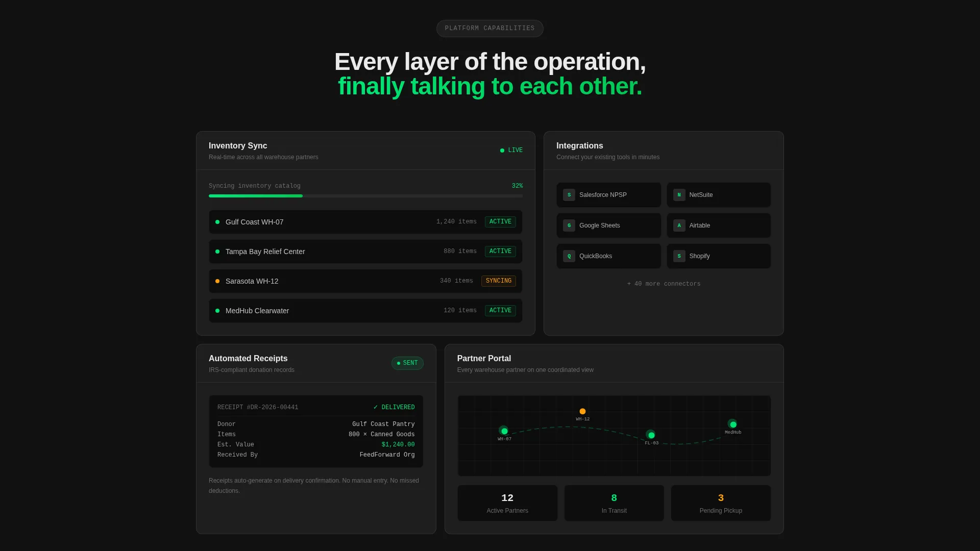Select the Google Sheets integration
This screenshot has width=980, height=551.
coord(608,226)
